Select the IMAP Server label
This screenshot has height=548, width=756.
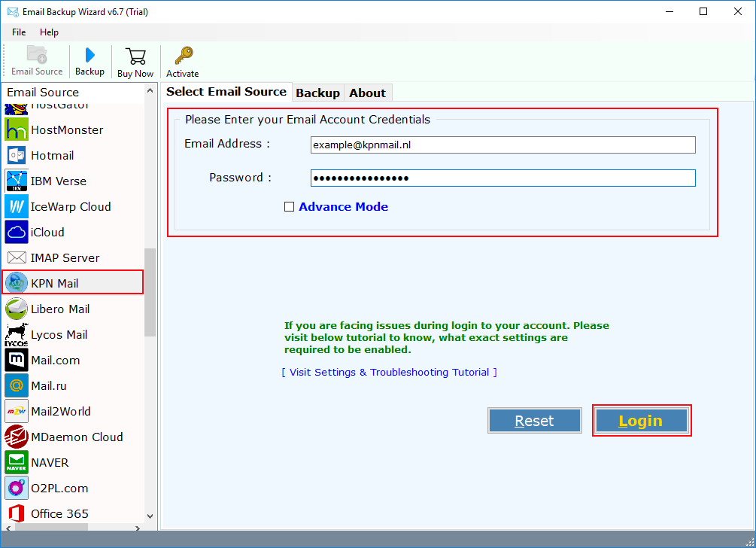pos(65,258)
